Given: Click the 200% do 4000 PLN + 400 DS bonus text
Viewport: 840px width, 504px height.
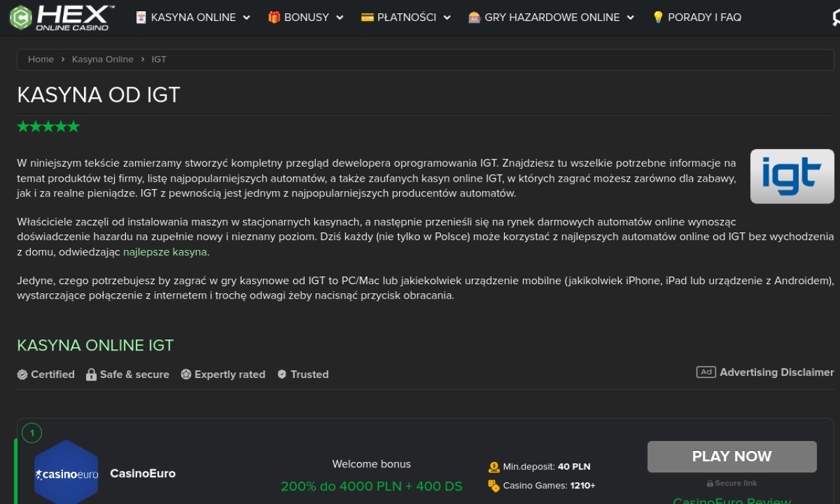Looking at the screenshot, I should (x=371, y=486).
